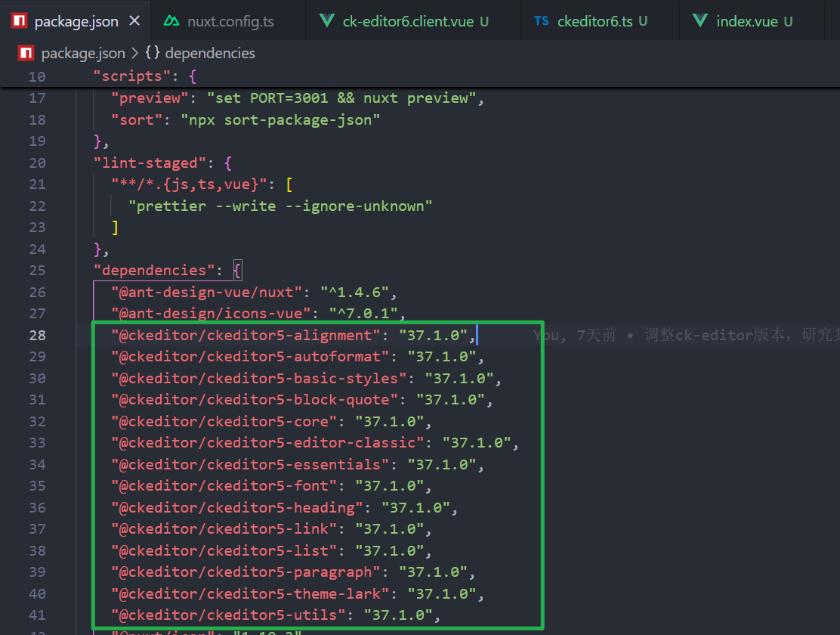Click line number 25 in the gutter
The width and height of the screenshot is (840, 635).
tap(38, 271)
